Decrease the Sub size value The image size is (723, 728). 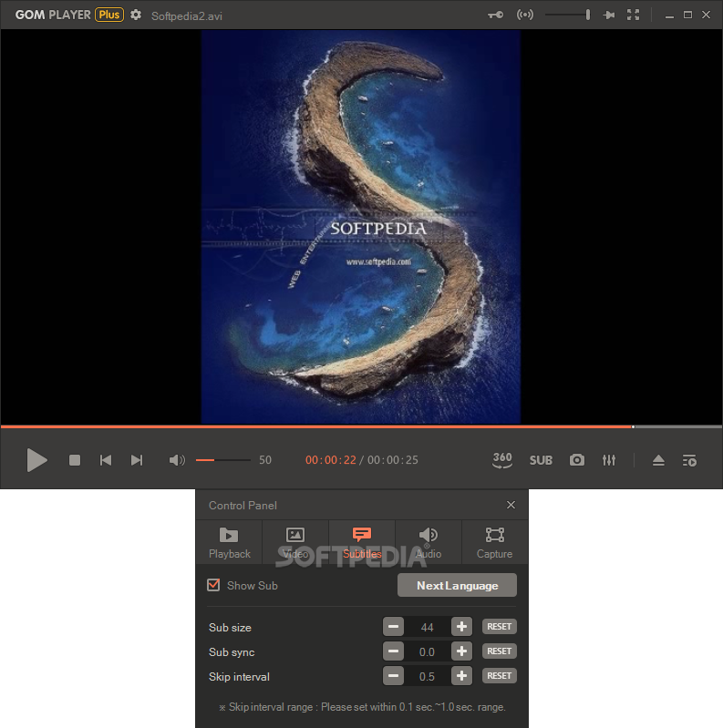tap(393, 626)
